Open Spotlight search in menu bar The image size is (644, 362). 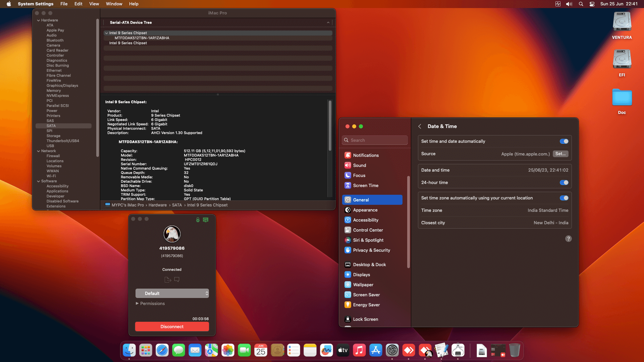point(581,4)
